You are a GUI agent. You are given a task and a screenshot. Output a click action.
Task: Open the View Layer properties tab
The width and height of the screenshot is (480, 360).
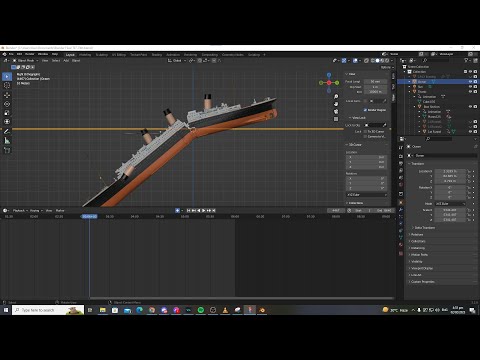click(x=401, y=170)
